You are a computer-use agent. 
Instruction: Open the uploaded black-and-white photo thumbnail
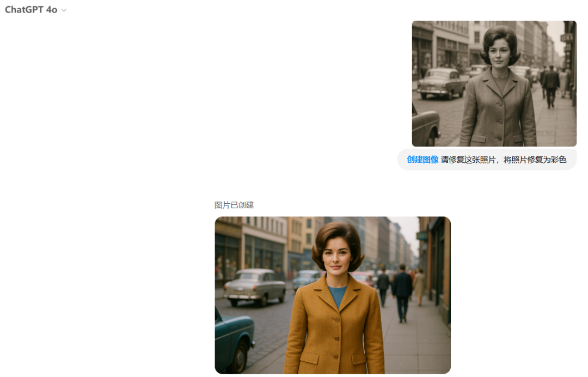494,84
